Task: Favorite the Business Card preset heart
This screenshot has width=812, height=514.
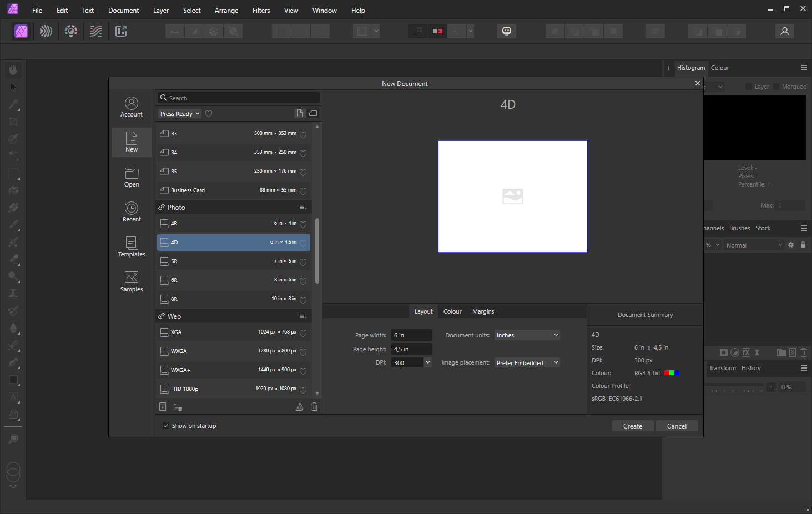Action: [x=303, y=190]
